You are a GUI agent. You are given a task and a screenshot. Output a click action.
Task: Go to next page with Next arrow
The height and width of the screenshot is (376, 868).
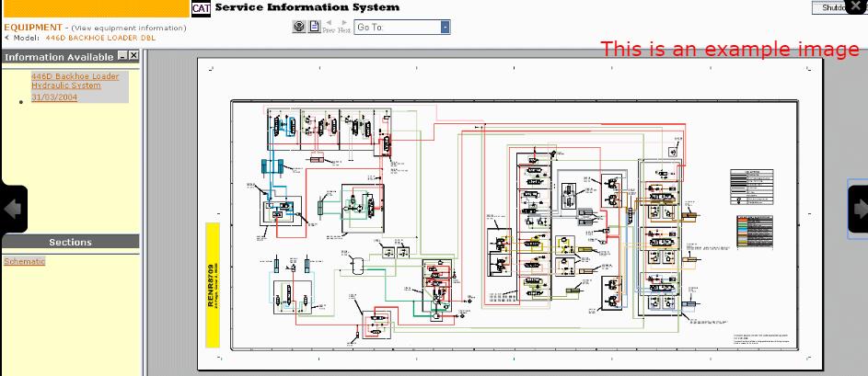pos(344,27)
